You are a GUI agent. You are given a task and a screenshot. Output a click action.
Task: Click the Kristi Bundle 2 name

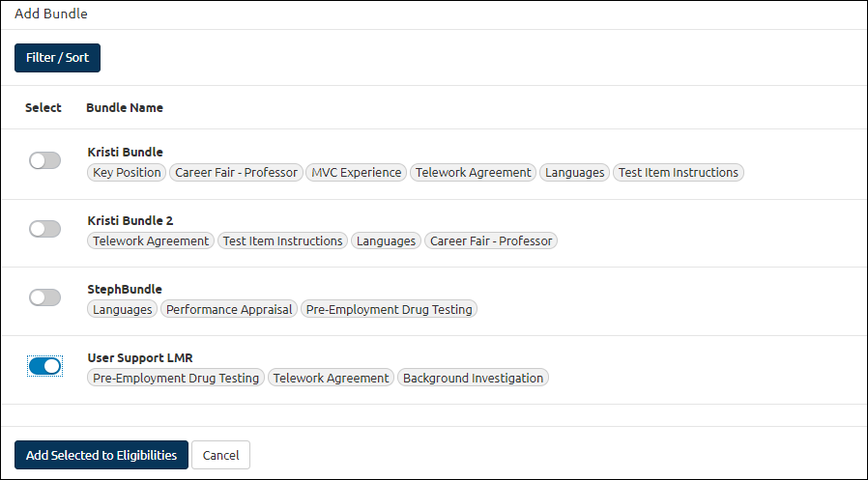tap(130, 220)
